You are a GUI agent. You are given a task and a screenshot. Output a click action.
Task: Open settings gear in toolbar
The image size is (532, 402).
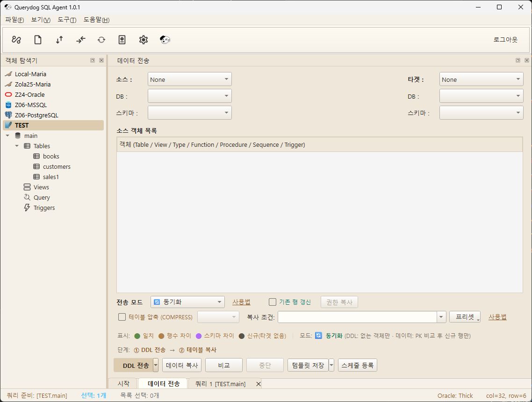click(144, 40)
